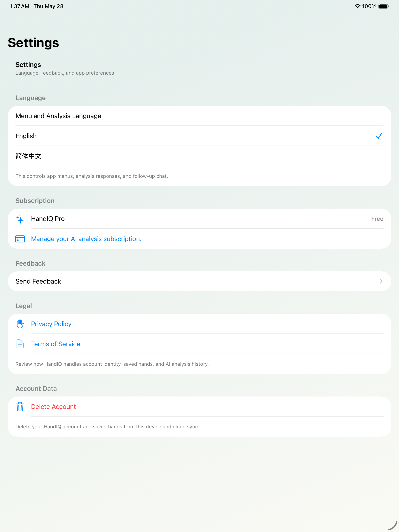Click the Free subscription status label
The image size is (399, 532).
coord(377,219)
